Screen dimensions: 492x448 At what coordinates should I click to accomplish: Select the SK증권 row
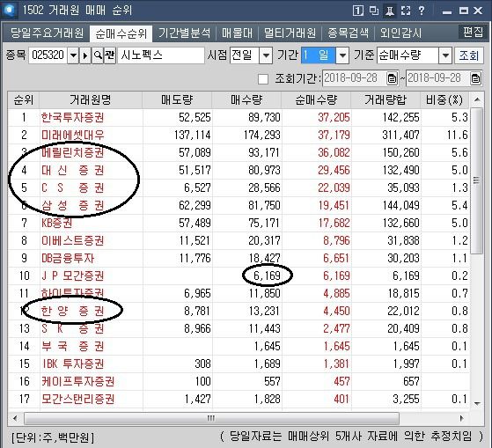(x=239, y=328)
